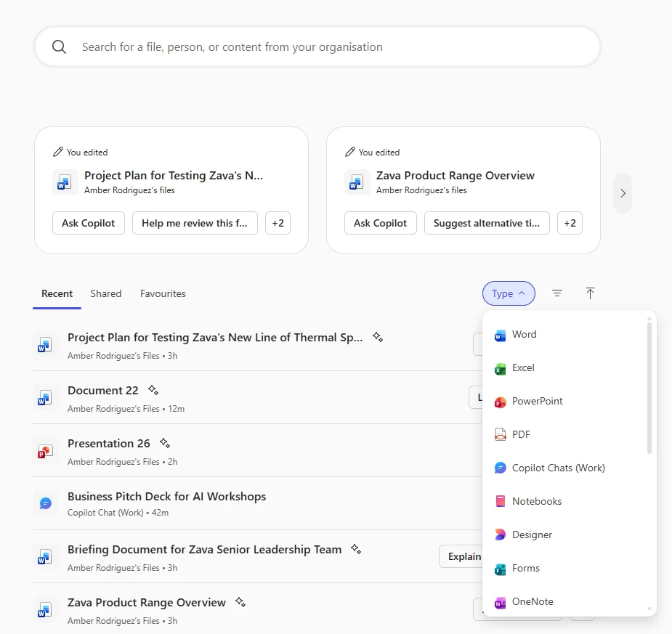This screenshot has height=634, width=672.
Task: Click the search magnifier icon
Action: pyautogui.click(x=59, y=46)
